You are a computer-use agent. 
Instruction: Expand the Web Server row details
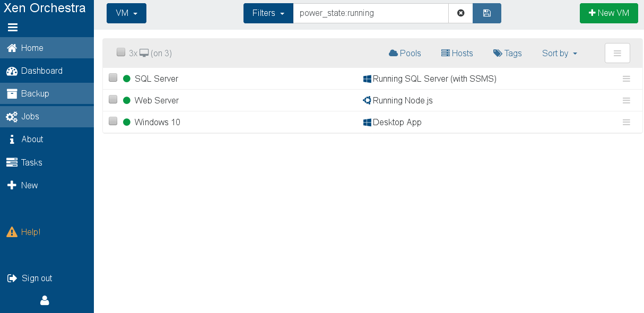[626, 100]
